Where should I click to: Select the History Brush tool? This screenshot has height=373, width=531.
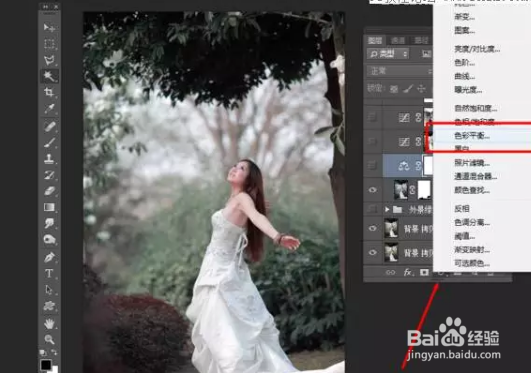pyautogui.click(x=49, y=175)
